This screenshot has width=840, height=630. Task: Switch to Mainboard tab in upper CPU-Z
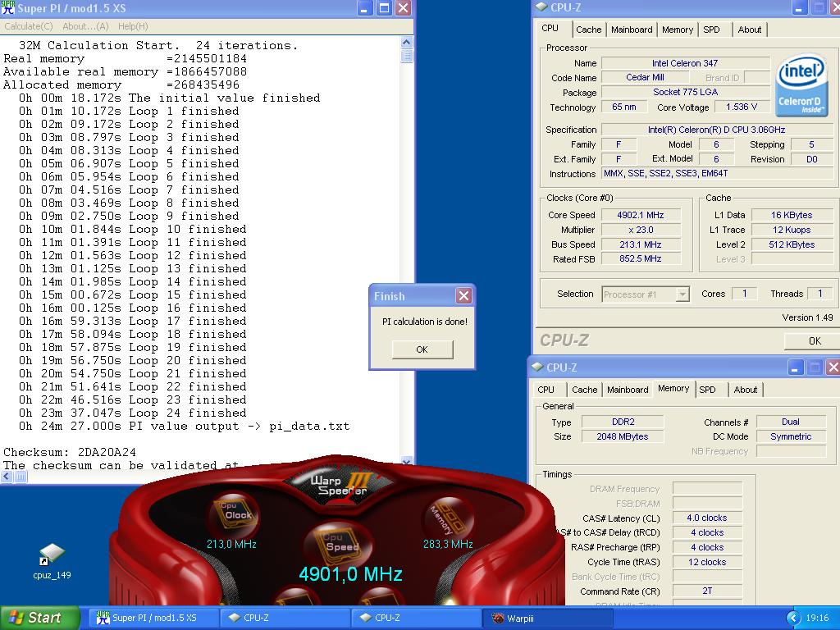click(632, 30)
